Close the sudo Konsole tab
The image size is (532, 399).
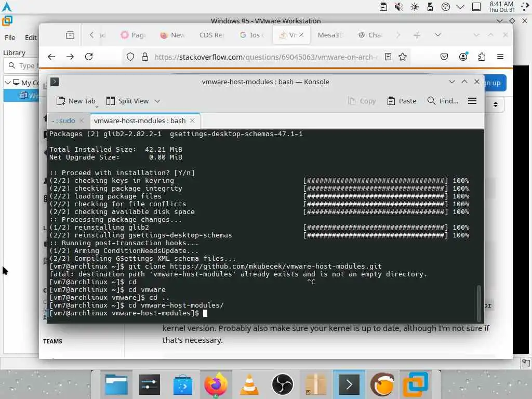coord(82,121)
